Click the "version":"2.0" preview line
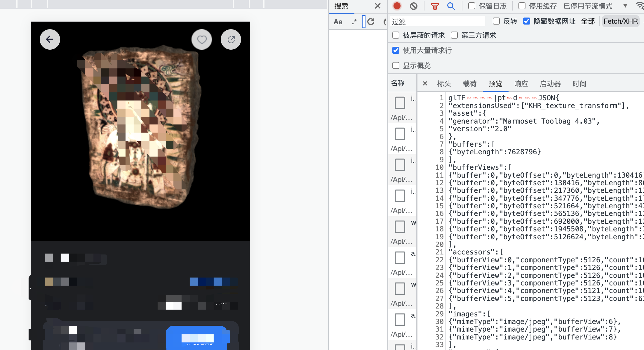Viewport: 644px width, 350px height. (x=480, y=129)
